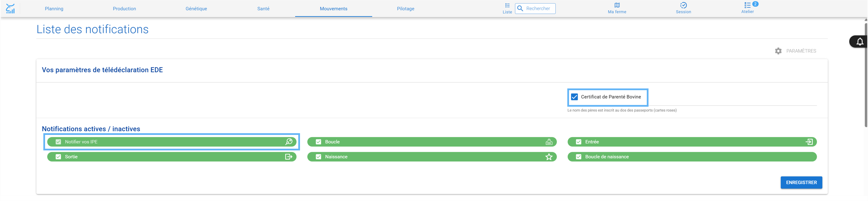Image resolution: width=868 pixels, height=201 pixels.
Task: Open the Session icon
Action: (683, 5)
